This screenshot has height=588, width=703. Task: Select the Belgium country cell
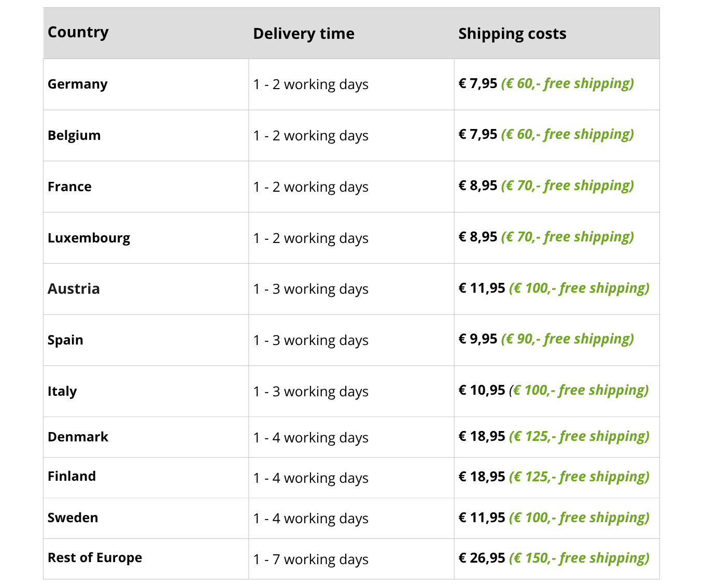coord(74,135)
